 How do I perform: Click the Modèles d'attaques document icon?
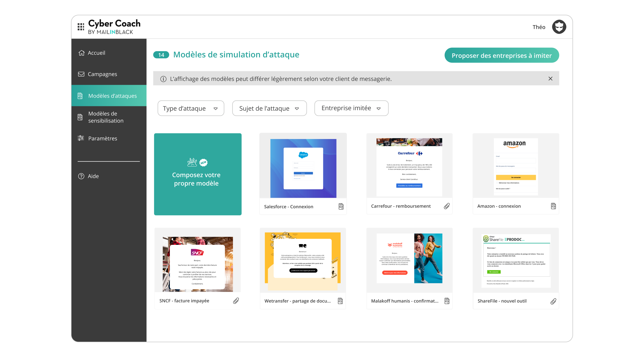[x=80, y=96]
